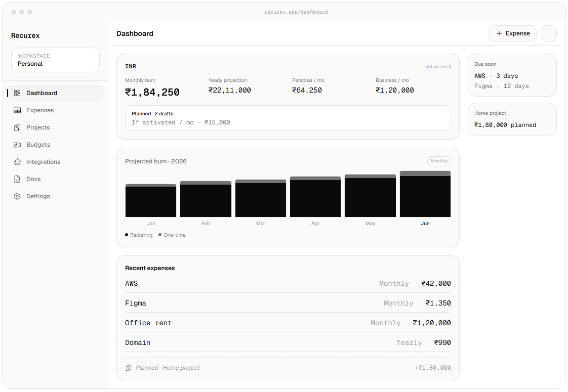Click the ₹42,000 AWS amount
The width and height of the screenshot is (568, 392).
[436, 283]
